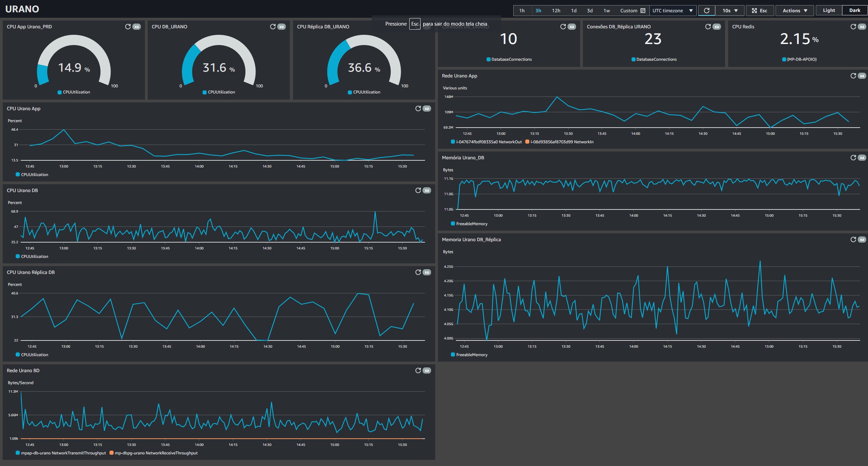Toggle NetworkOut series in Rede Urano App

coord(486,142)
